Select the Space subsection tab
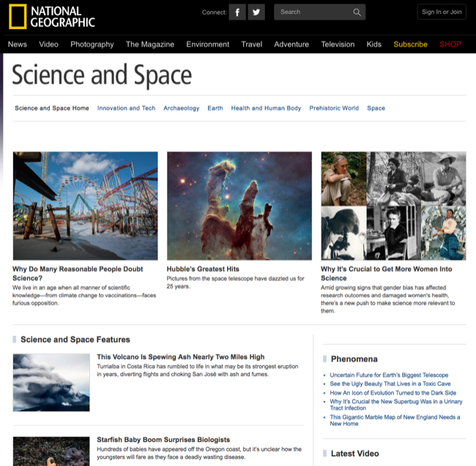The height and width of the screenshot is (466, 476). point(376,108)
